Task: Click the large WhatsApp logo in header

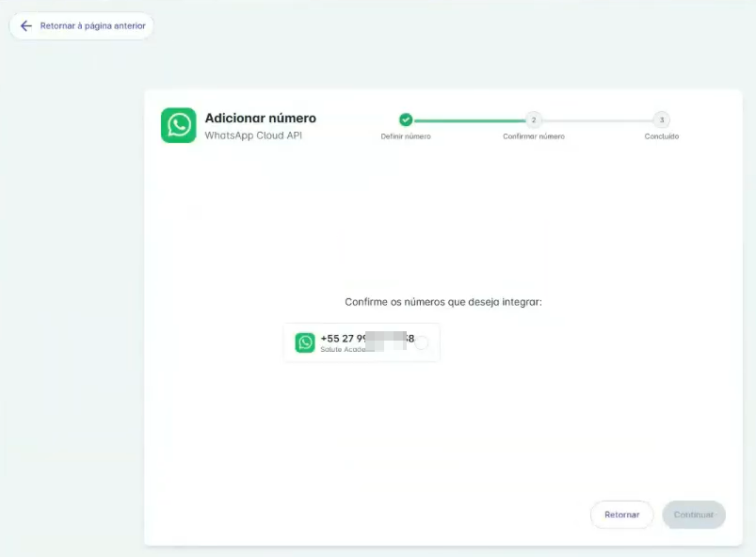Action: coord(178,125)
